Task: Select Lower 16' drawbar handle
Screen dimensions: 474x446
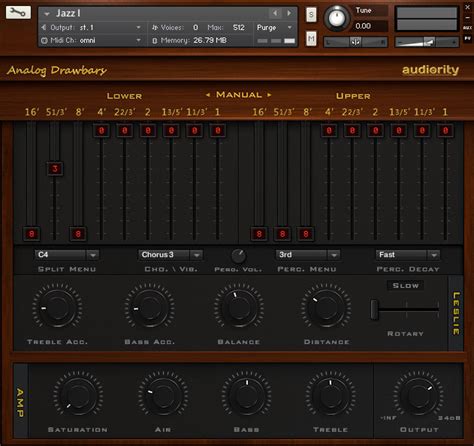Action: click(x=31, y=234)
